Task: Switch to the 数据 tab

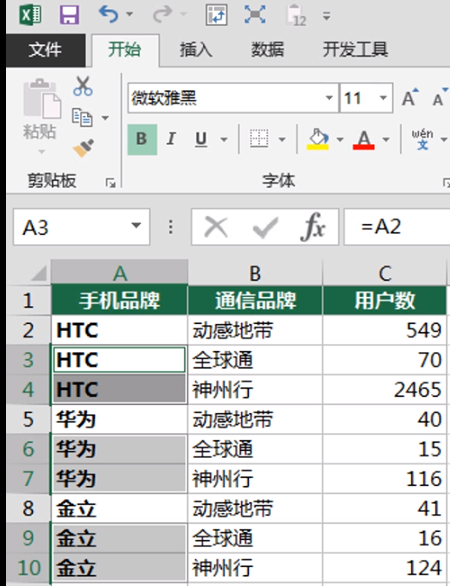Action: pos(268,50)
